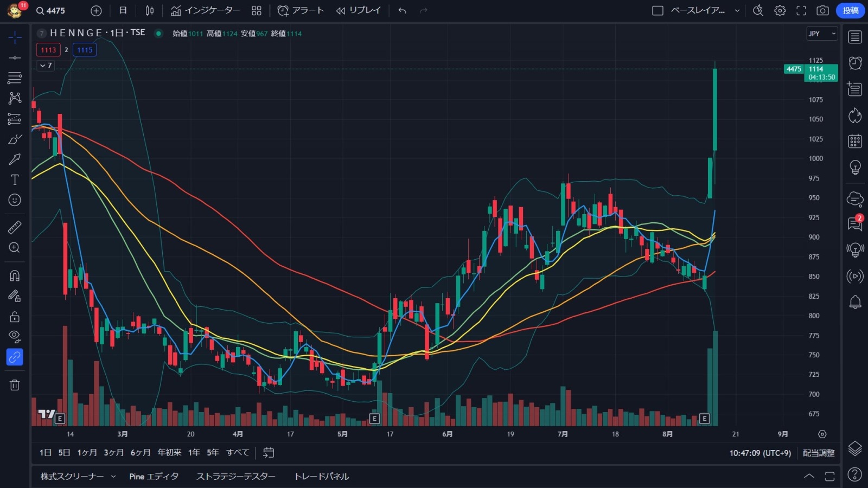868x488 pixels.
Task: Select the trend line drawing tool
Action: click(x=15, y=57)
